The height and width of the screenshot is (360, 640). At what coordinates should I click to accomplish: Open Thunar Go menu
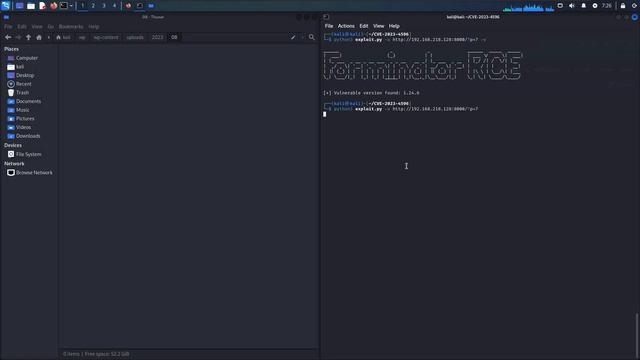(x=51, y=27)
